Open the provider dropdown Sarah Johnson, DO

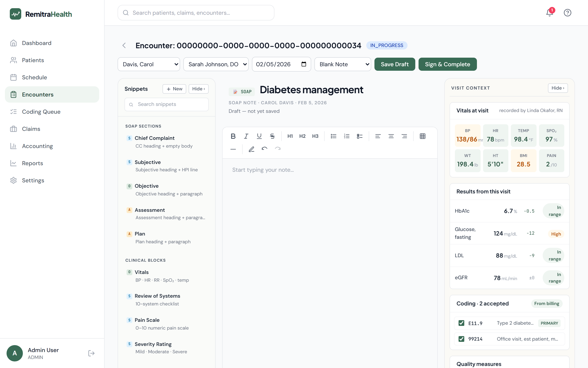click(216, 64)
